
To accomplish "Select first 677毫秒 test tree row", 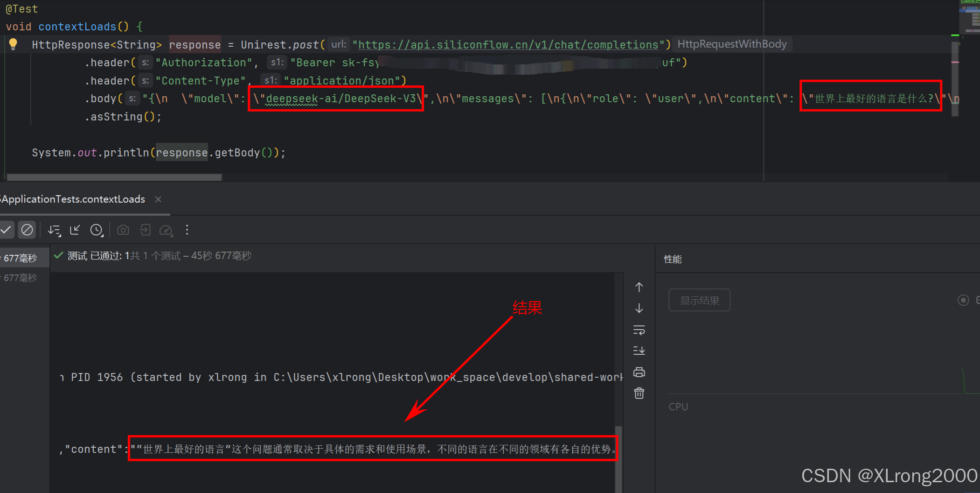I will point(25,258).
